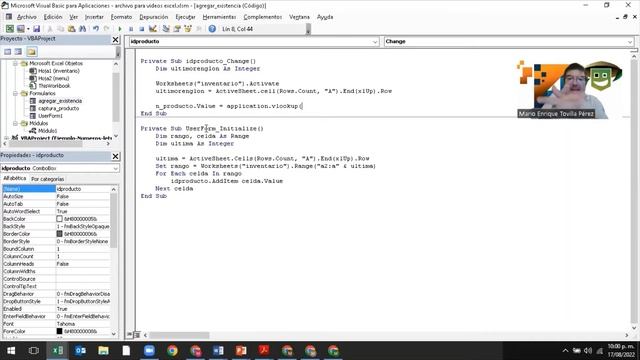Open the Depuración menu
The height and width of the screenshot is (360, 640).
tap(153, 17)
